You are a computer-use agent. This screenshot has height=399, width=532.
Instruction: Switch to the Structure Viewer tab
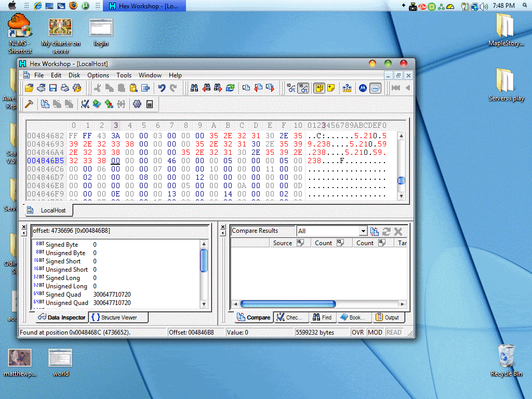click(x=118, y=317)
